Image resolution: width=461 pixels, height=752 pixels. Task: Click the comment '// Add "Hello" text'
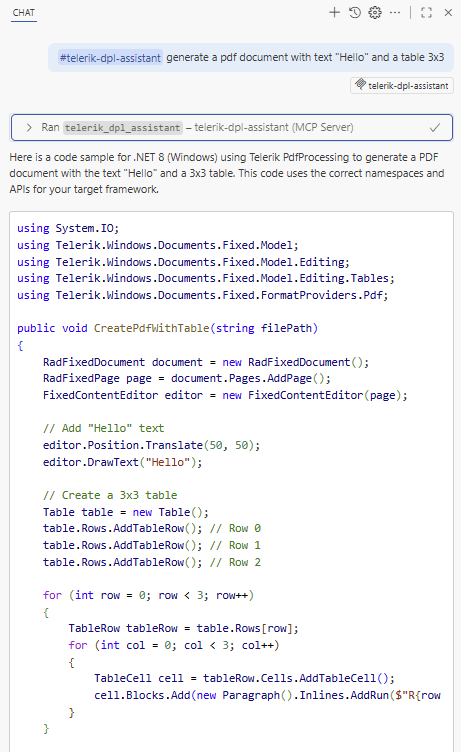tap(103, 428)
